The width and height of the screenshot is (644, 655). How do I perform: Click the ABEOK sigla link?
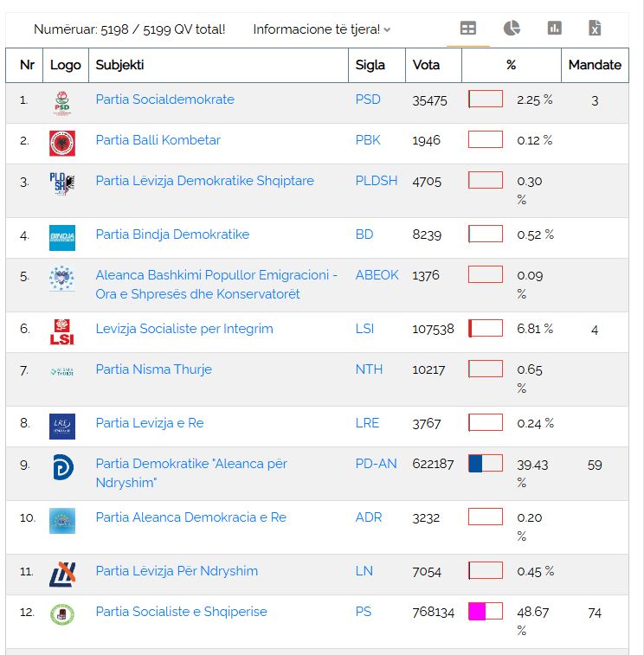pos(377,275)
